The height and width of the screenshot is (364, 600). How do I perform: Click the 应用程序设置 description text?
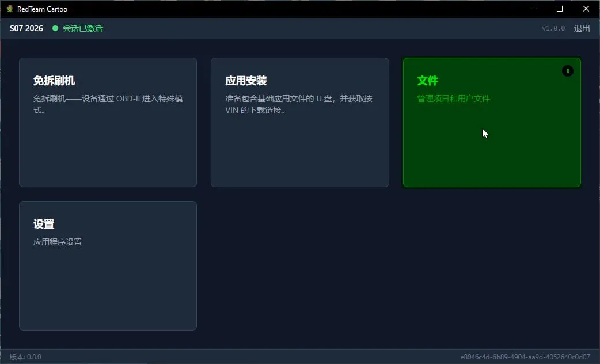pos(58,242)
